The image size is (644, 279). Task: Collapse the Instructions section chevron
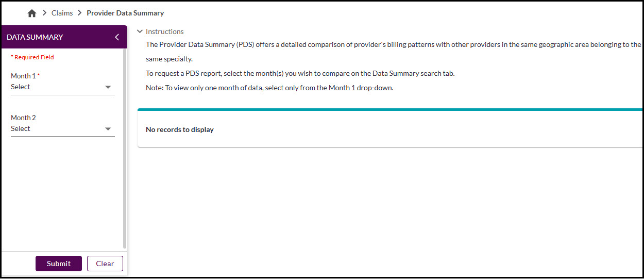pyautogui.click(x=140, y=31)
